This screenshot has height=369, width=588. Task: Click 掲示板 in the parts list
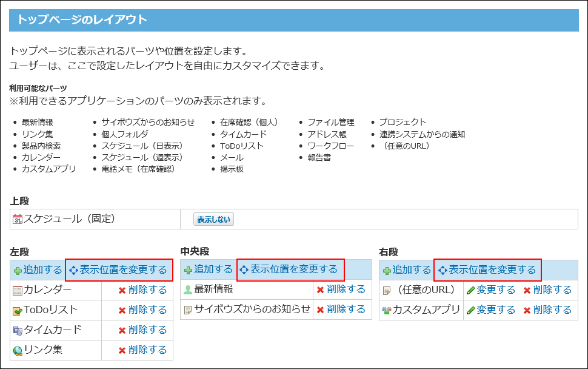[x=232, y=169]
